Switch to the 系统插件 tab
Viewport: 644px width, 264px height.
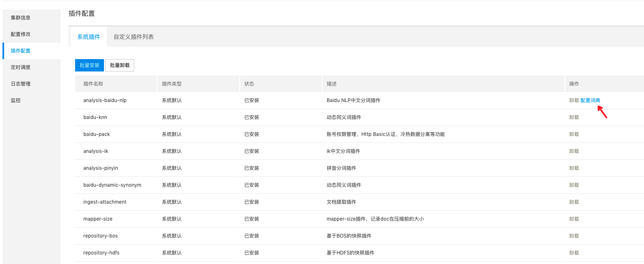pyautogui.click(x=89, y=37)
